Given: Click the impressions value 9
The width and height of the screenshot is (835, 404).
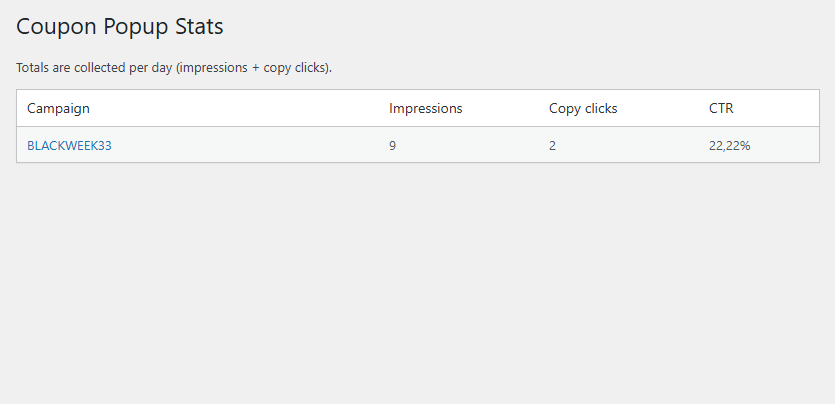Looking at the screenshot, I should tap(393, 145).
